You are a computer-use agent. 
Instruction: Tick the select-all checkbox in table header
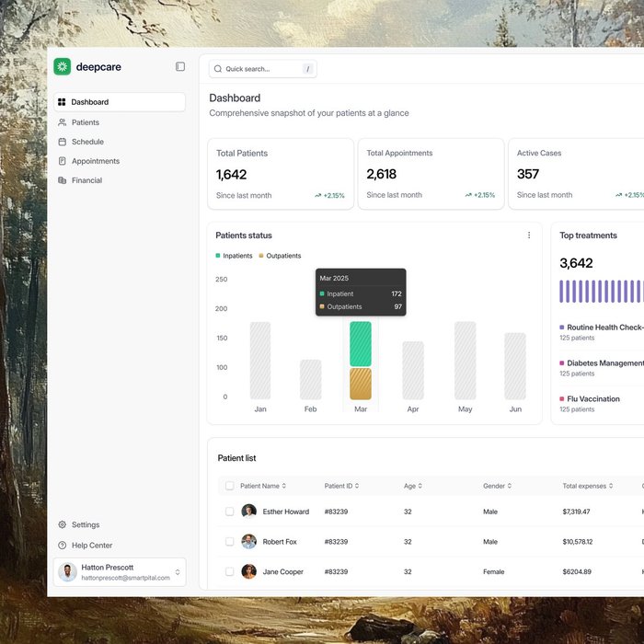point(230,486)
